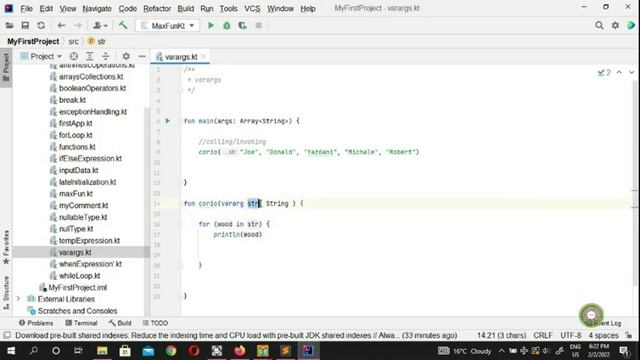Open IDE settings gear in toolbar
640x360 pixels.
[615, 26]
